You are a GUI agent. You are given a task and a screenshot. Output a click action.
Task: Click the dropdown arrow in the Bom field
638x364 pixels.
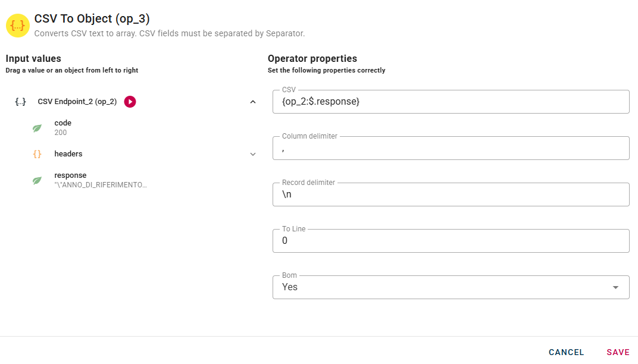615,288
